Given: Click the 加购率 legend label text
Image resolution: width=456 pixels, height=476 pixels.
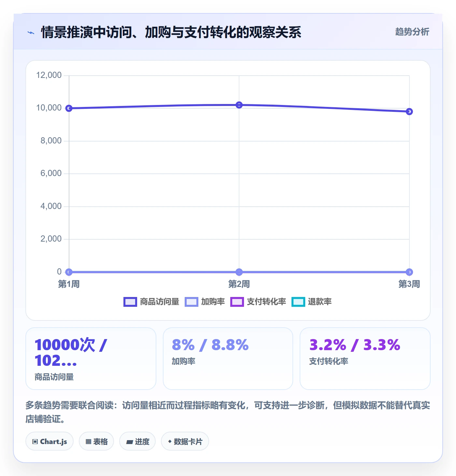Looking at the screenshot, I should (213, 302).
